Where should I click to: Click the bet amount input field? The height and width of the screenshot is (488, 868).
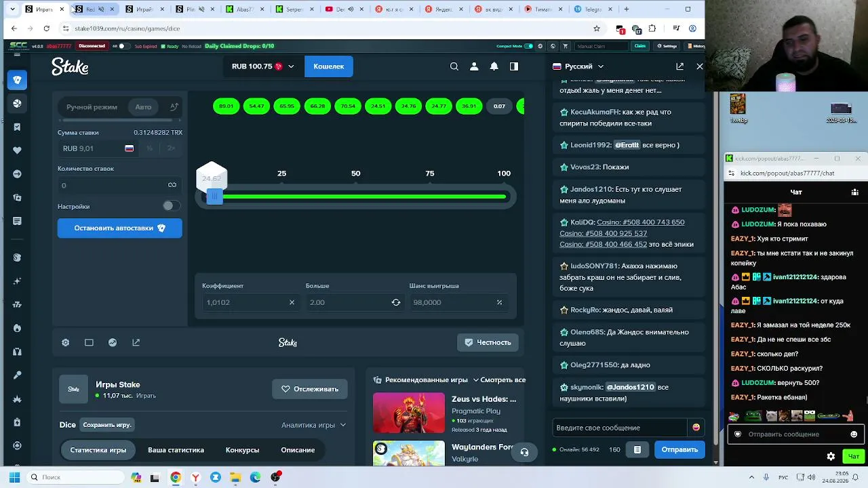[98, 148]
